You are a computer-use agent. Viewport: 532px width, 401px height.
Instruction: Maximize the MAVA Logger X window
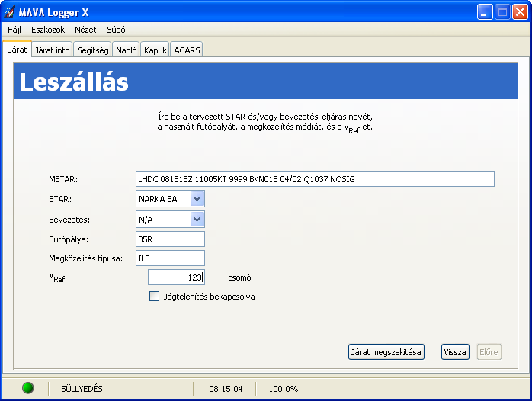click(502, 12)
